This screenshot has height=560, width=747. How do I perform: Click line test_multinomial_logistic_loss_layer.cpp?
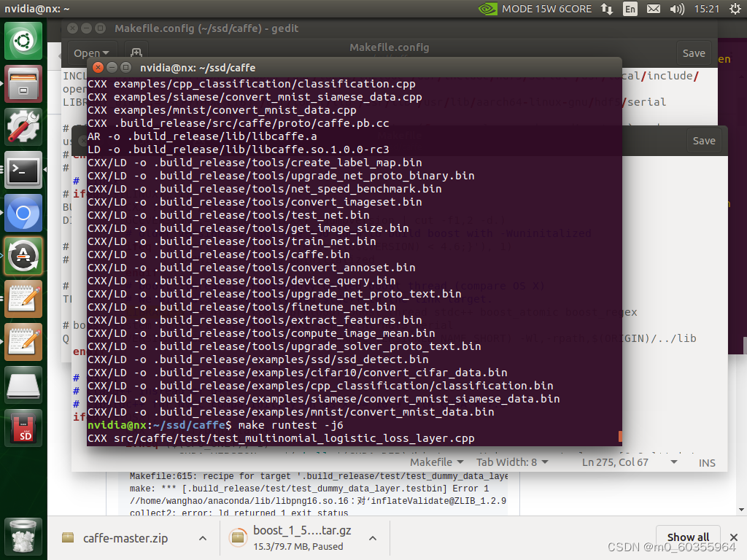click(281, 438)
